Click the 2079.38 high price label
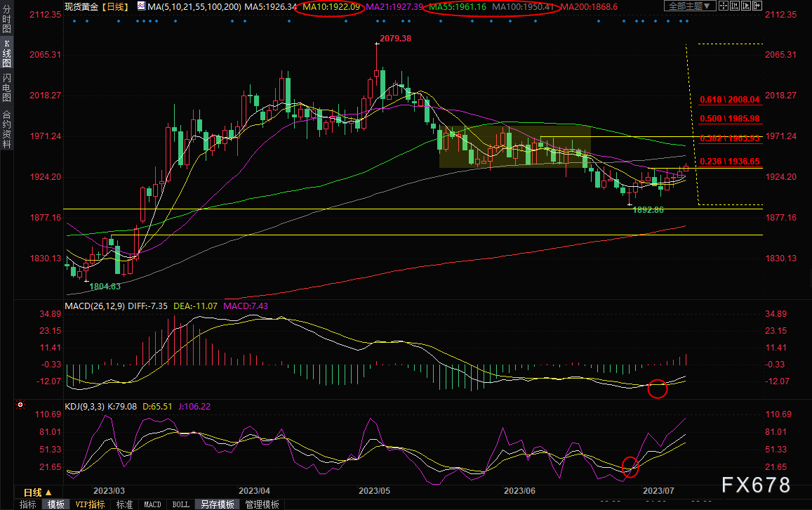 396,39
